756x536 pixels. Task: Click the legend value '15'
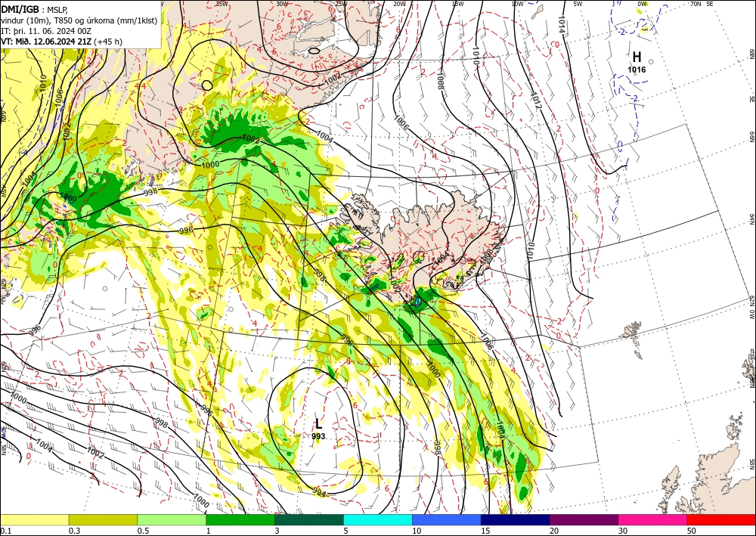pos(485,531)
